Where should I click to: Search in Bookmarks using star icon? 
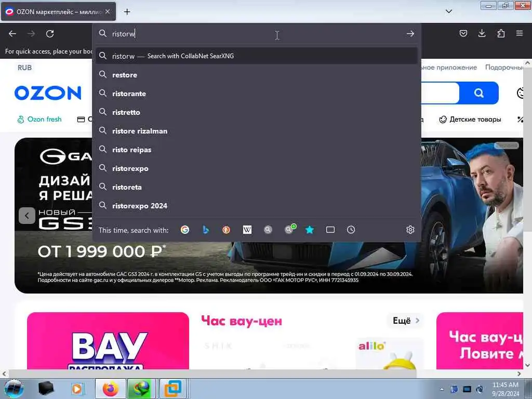310,230
